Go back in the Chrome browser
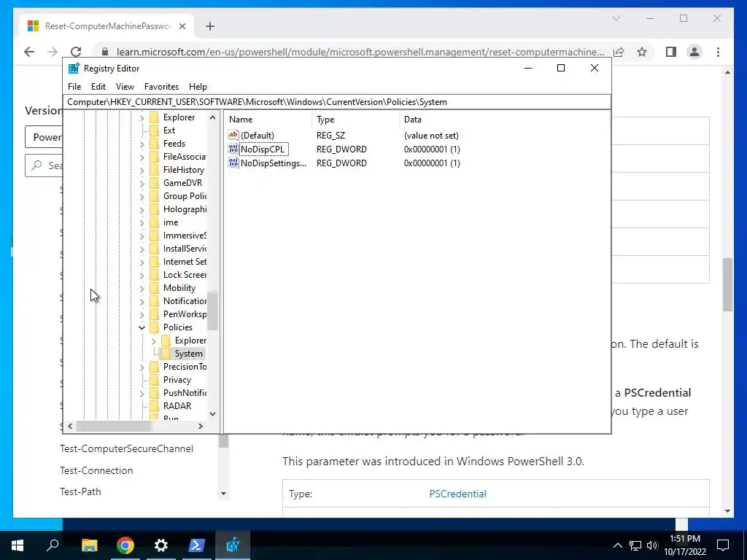Viewport: 747px width, 560px height. coord(29,52)
